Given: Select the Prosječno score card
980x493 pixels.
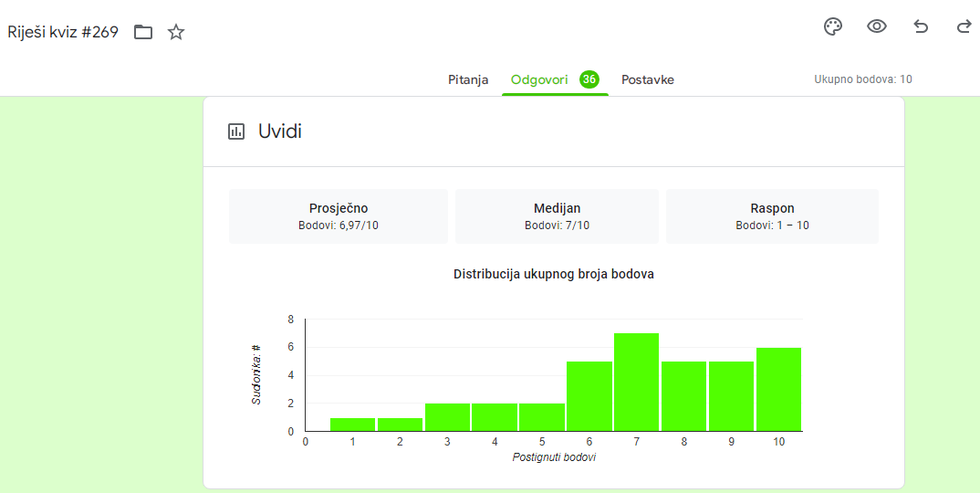Looking at the screenshot, I should click(x=339, y=215).
